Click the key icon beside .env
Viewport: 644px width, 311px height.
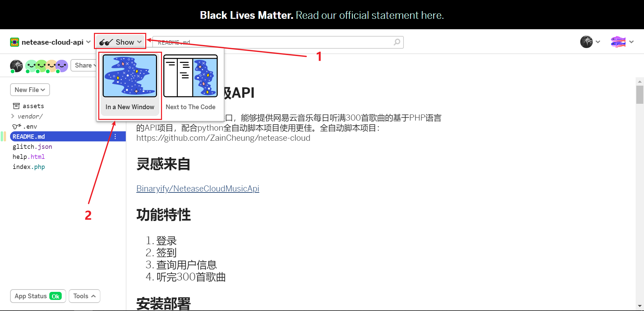[17, 127]
